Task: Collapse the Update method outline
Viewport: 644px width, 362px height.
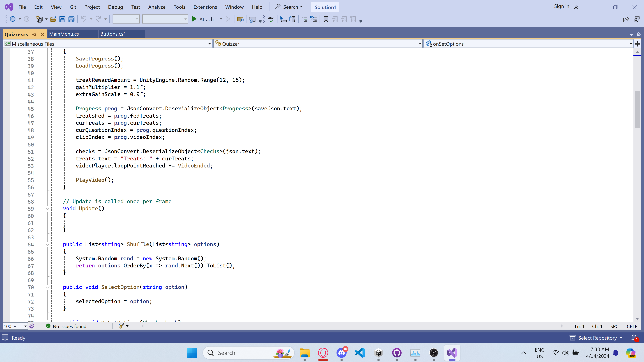Action: coord(47,208)
